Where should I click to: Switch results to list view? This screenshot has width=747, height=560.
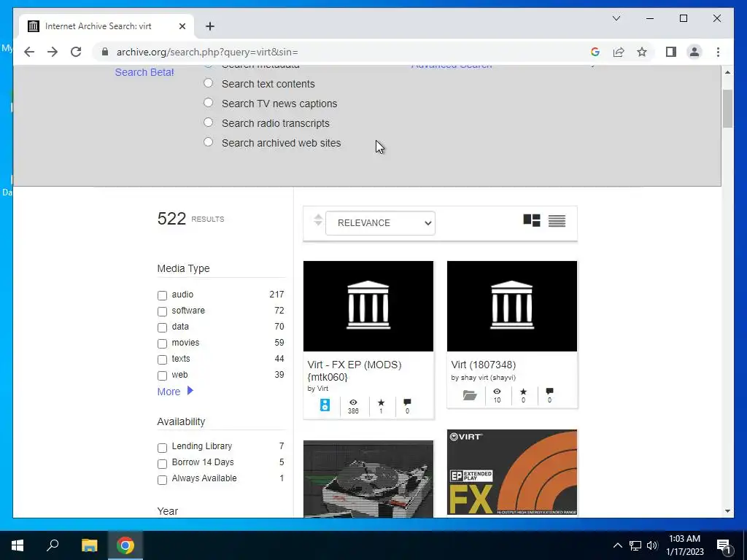tap(557, 220)
